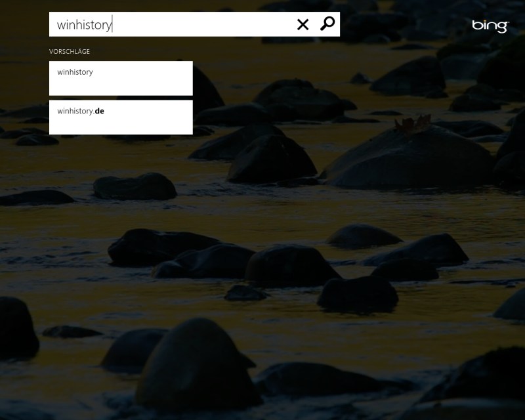The width and height of the screenshot is (525, 420).
Task: Run the search with the magnifier icon
Action: [x=327, y=24]
